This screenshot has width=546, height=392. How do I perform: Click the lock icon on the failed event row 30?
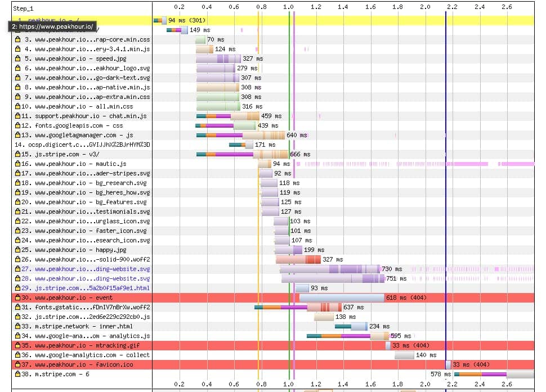pos(18,298)
